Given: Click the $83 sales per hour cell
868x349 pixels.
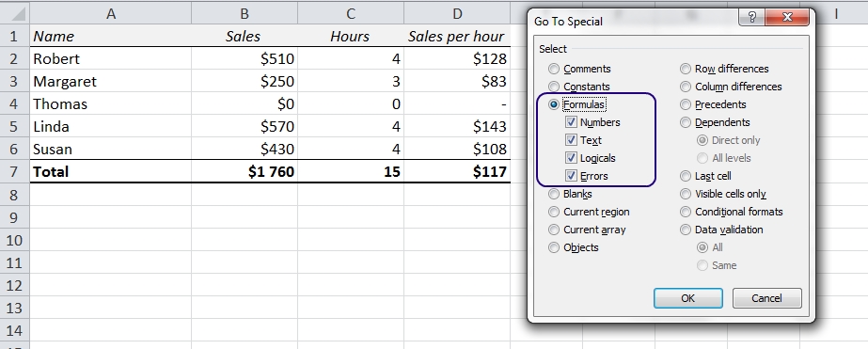Looking at the screenshot, I should [x=457, y=82].
